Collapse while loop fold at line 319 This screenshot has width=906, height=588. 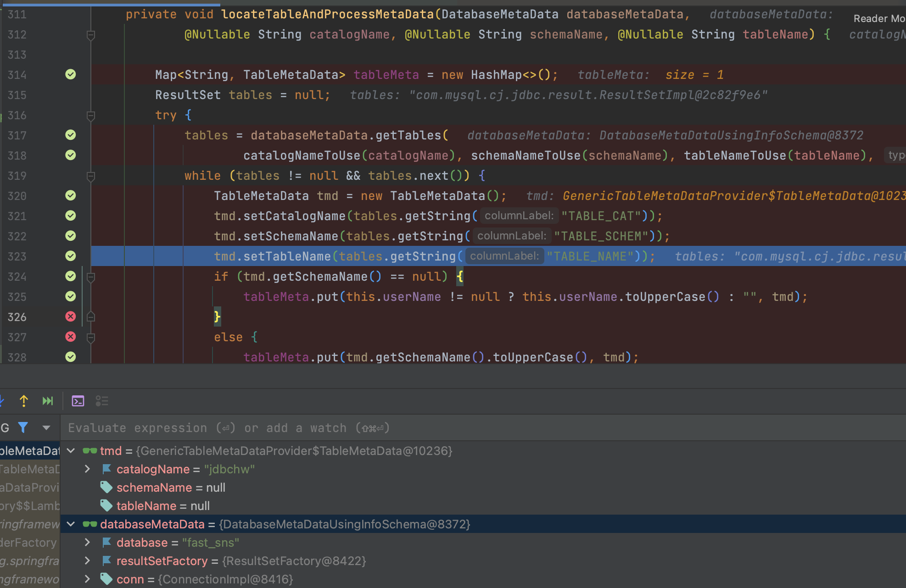tap(91, 176)
